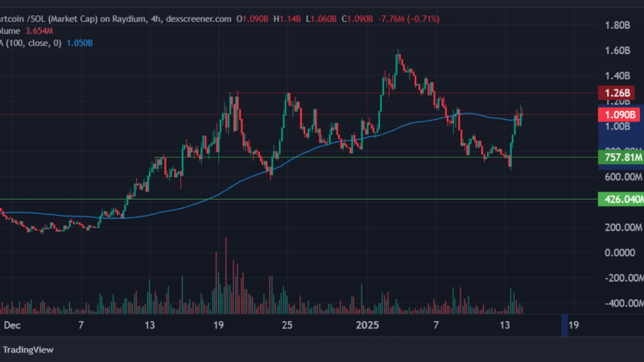Click the chart title with Raydium, 4h

coord(116,19)
